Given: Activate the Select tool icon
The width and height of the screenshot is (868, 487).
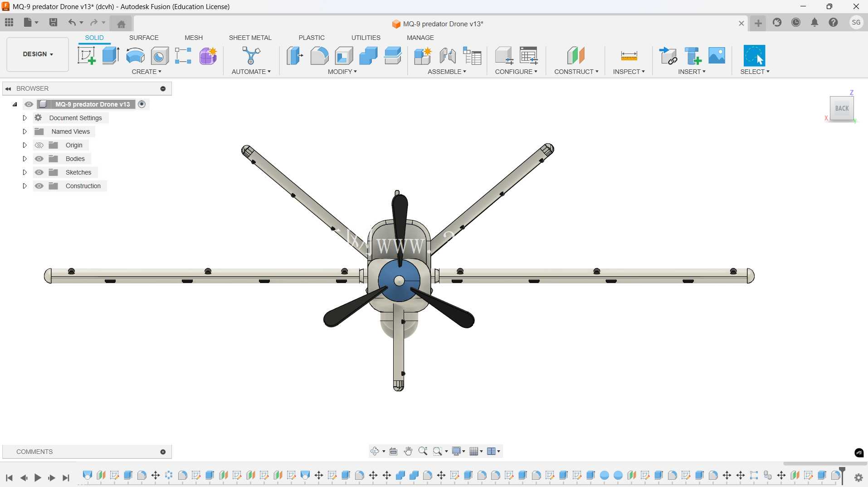Looking at the screenshot, I should click(755, 56).
